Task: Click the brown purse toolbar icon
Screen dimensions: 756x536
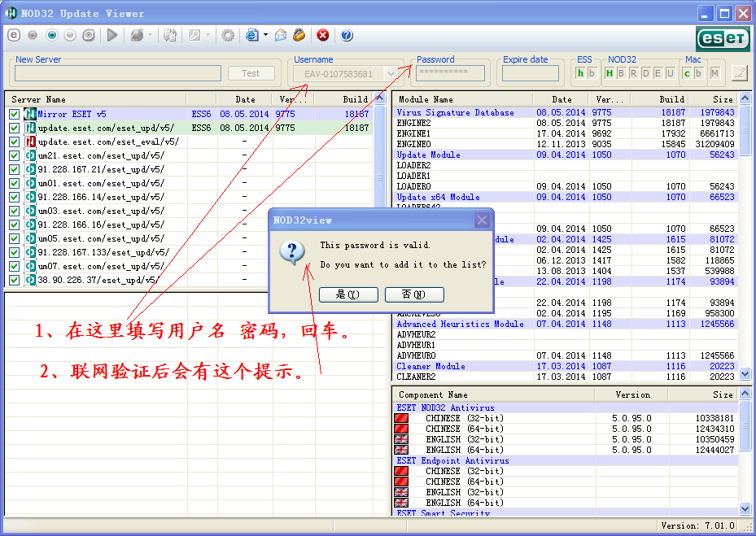Action: (299, 35)
